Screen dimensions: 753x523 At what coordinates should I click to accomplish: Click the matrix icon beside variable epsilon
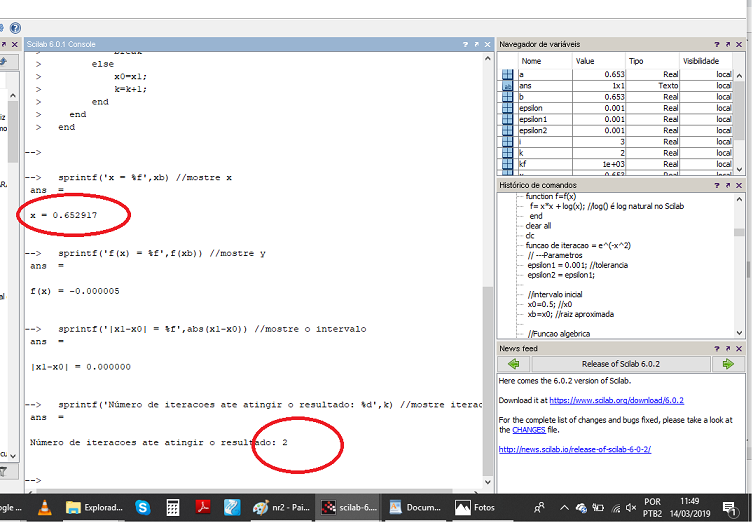[507, 108]
